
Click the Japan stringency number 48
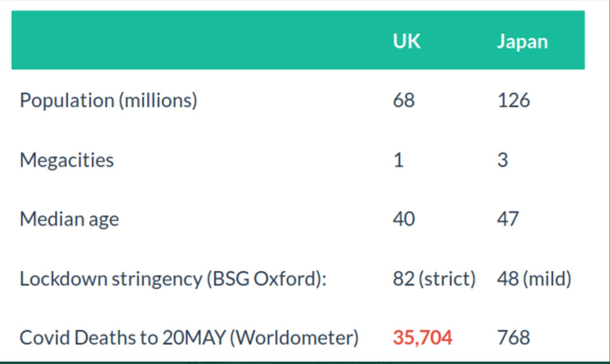508,279
